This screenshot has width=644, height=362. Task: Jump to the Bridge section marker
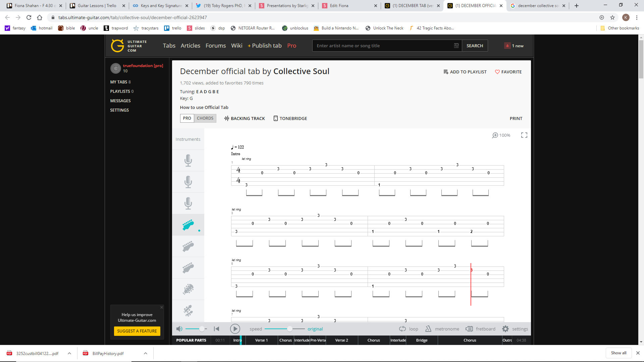pyautogui.click(x=422, y=340)
